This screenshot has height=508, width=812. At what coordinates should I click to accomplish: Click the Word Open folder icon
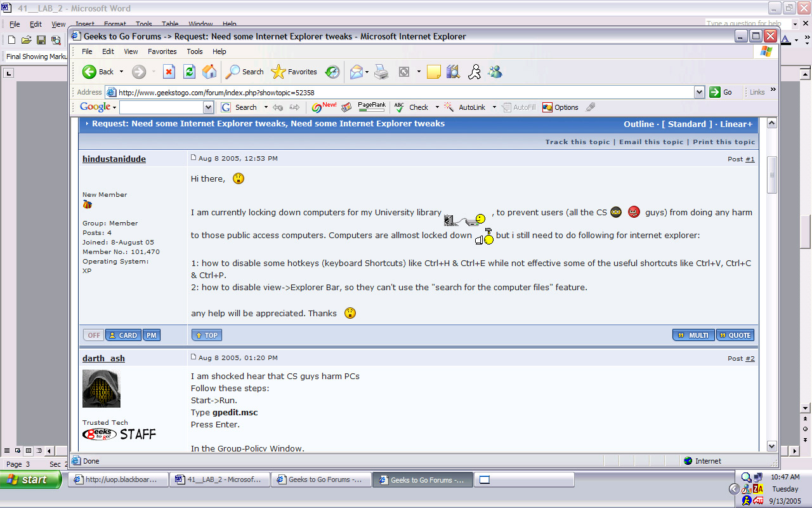pos(27,40)
